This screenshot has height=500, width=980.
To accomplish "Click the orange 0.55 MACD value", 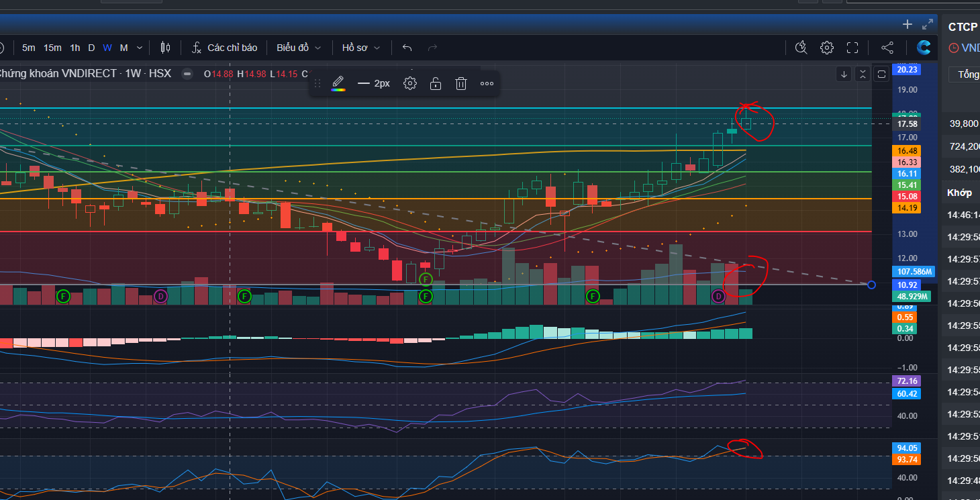I will click(x=905, y=317).
